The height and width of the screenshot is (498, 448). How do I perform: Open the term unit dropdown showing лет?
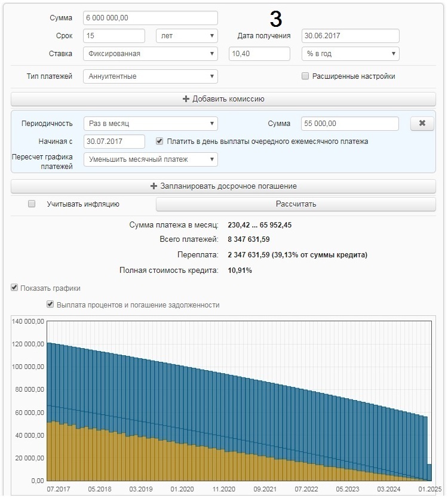click(186, 36)
